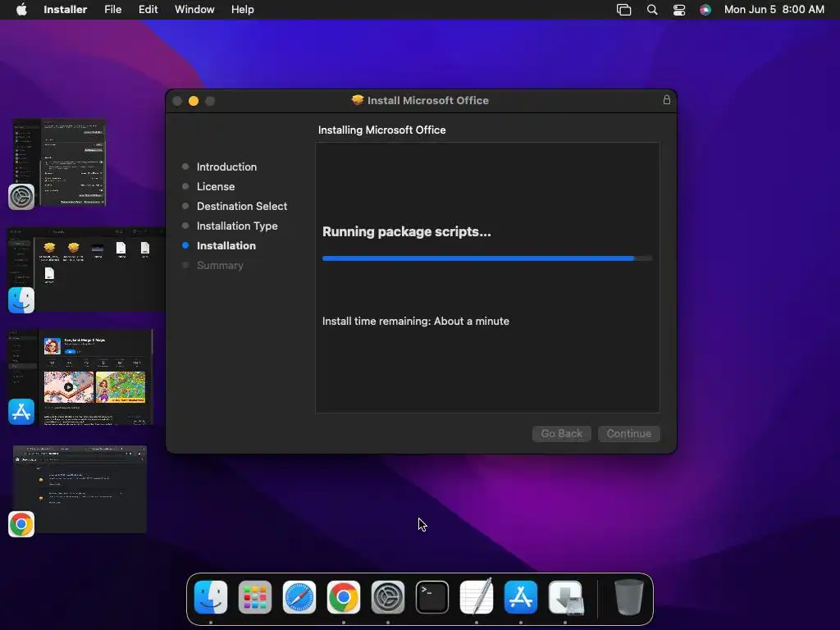Image resolution: width=840 pixels, height=630 pixels.
Task: Select the Introduction step in sidebar
Action: click(x=226, y=167)
